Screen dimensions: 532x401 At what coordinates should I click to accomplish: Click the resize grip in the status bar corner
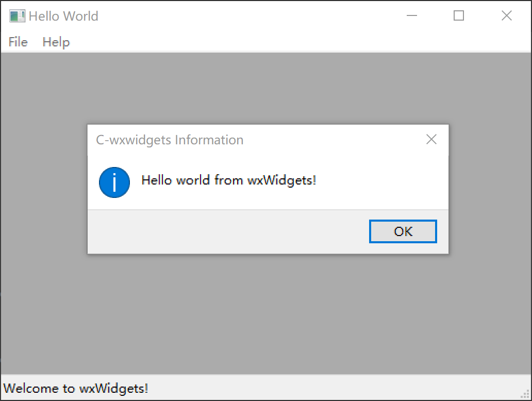pyautogui.click(x=525, y=394)
